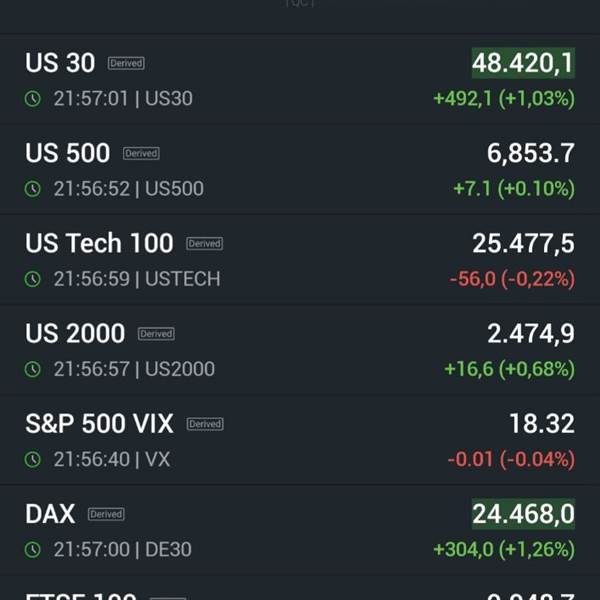
Task: Click the clock icon under US 30
Action: (33, 99)
